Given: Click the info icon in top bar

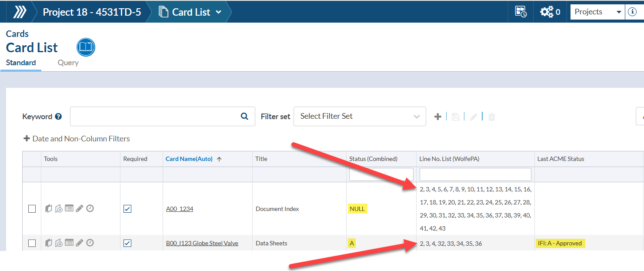Looking at the screenshot, I should coord(633,12).
